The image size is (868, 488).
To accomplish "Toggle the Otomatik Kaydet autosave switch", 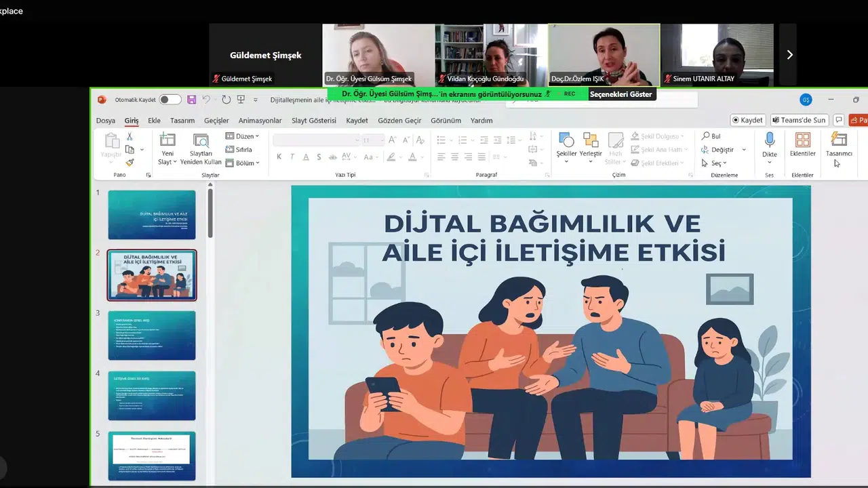I will (x=170, y=100).
